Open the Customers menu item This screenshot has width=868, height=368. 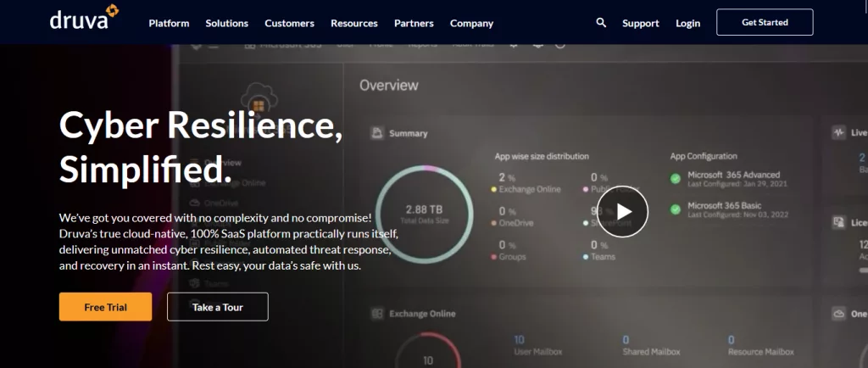click(289, 23)
